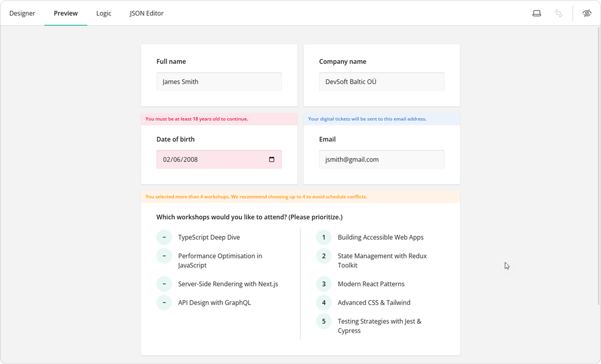Select the Advanced CSS & Tailwind workshop
The image size is (601, 364).
click(x=373, y=302)
